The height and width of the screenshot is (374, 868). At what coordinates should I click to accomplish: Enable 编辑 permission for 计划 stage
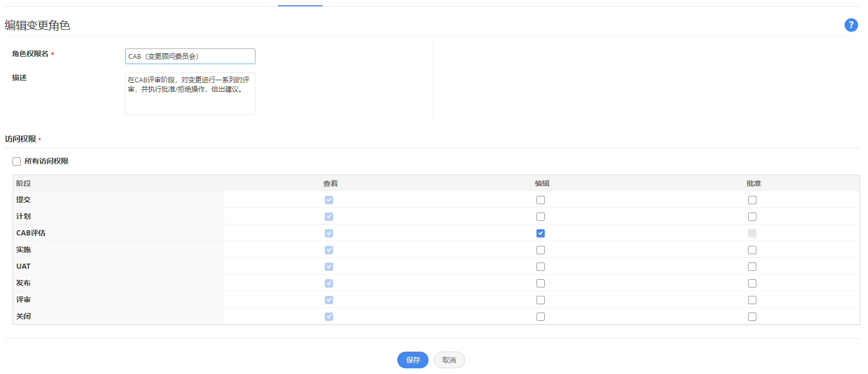[x=541, y=217]
